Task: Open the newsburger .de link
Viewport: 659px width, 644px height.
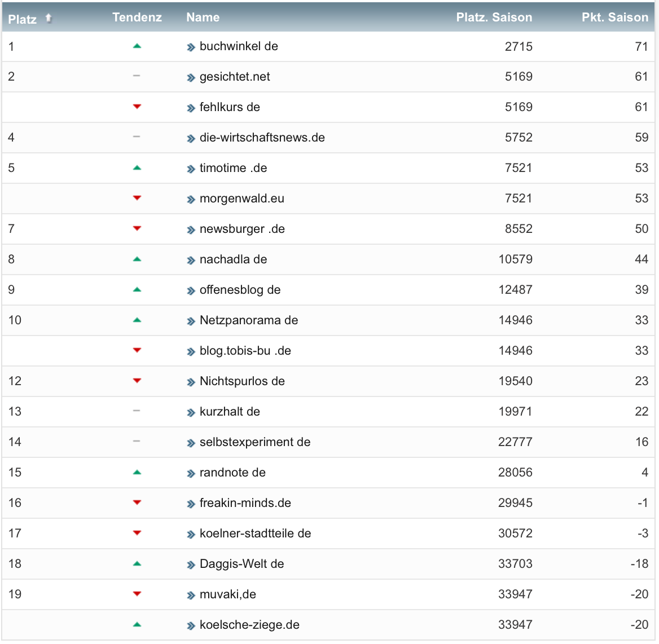Action: 242,229
